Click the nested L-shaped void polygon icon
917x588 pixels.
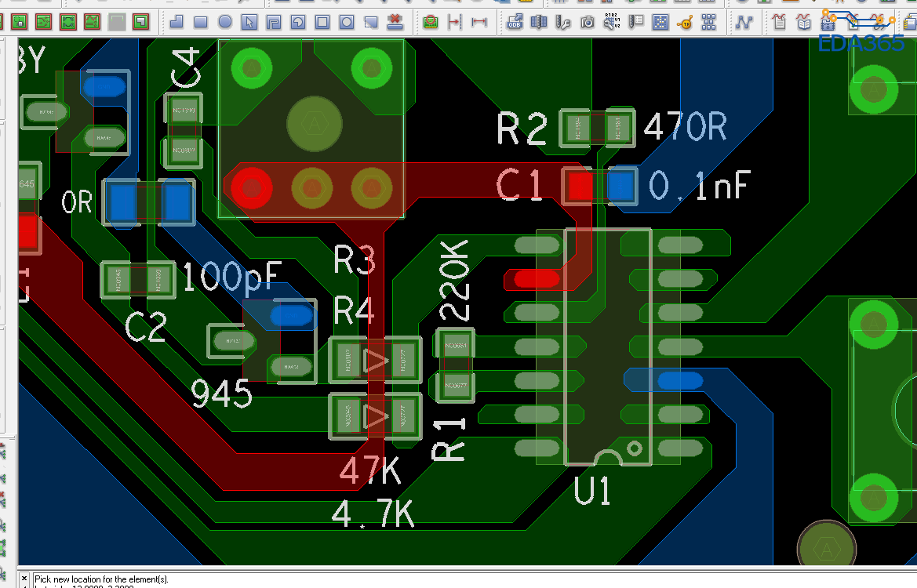[x=273, y=22]
